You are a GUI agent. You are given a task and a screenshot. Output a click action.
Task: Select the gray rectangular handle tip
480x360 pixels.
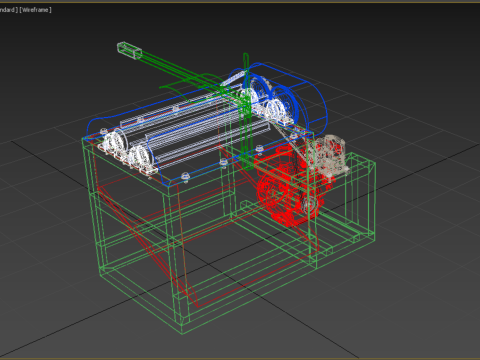tap(130, 50)
